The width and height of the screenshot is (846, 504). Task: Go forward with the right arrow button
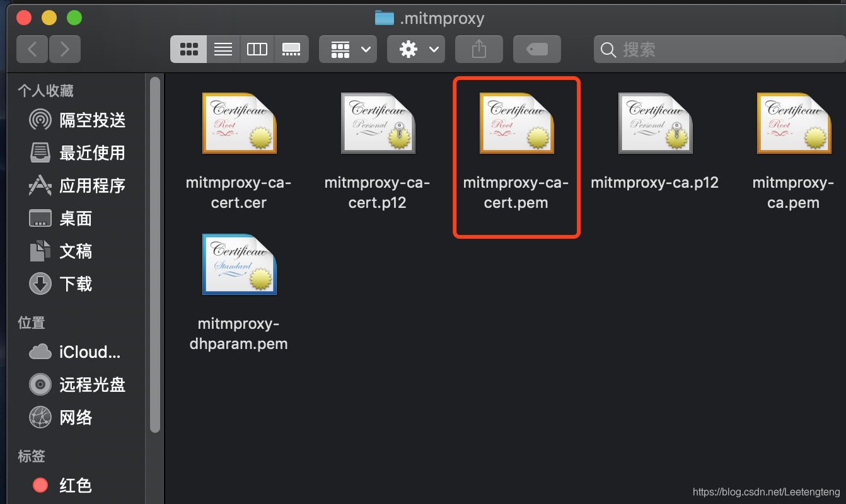(65, 49)
